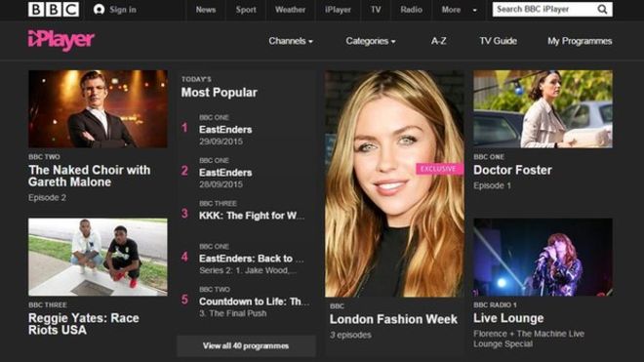Click the pink EXCLUSIVE badge
The width and height of the screenshot is (644, 362).
(439, 169)
